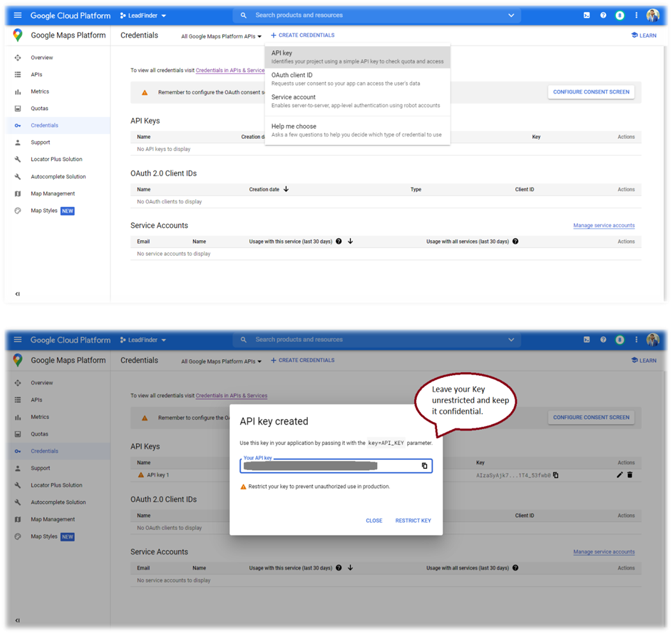Image resolution: width=672 pixels, height=634 pixels.
Task: Click the warning icon beside API key 1
Action: [x=141, y=475]
